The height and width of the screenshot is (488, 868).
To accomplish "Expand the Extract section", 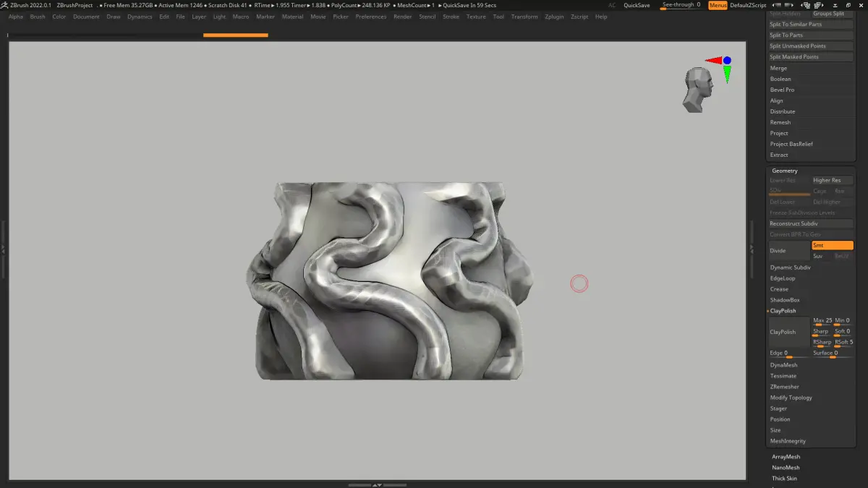I will 779,155.
